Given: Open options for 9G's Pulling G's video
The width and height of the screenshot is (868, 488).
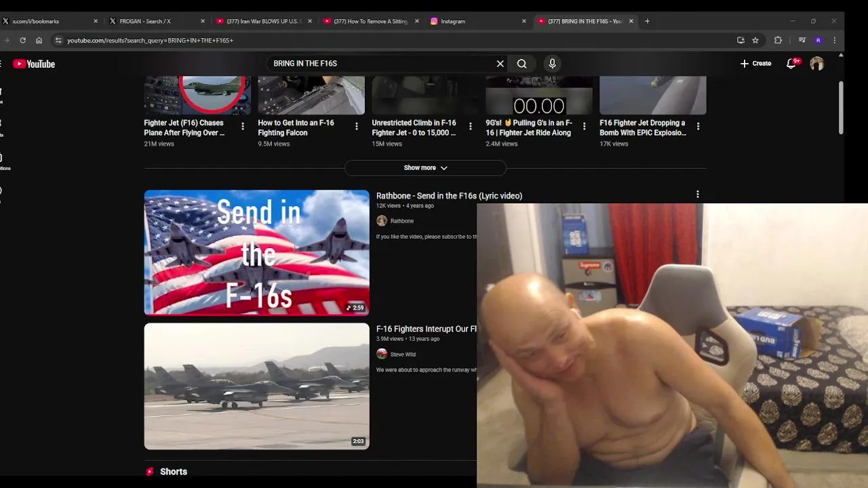Looking at the screenshot, I should (x=585, y=126).
